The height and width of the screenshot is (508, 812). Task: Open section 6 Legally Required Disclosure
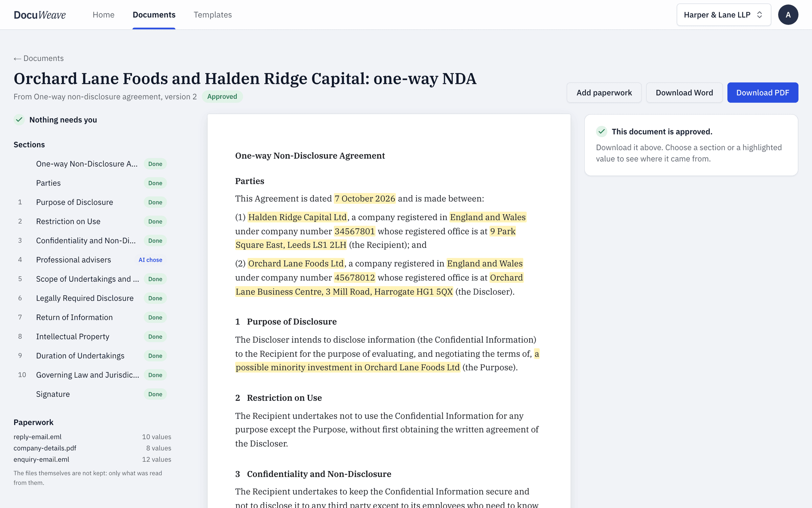coord(92,298)
